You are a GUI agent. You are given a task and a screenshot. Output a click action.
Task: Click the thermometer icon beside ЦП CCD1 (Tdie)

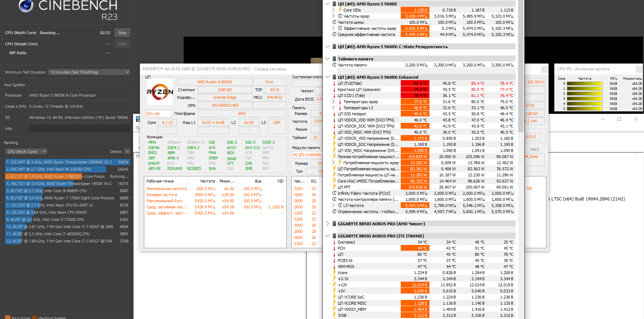point(334,96)
